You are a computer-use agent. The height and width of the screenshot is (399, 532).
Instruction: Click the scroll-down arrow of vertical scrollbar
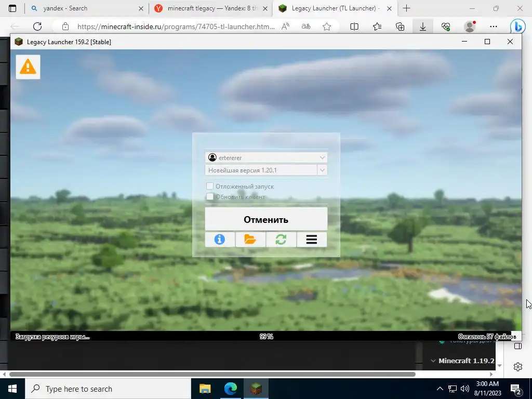click(499, 366)
